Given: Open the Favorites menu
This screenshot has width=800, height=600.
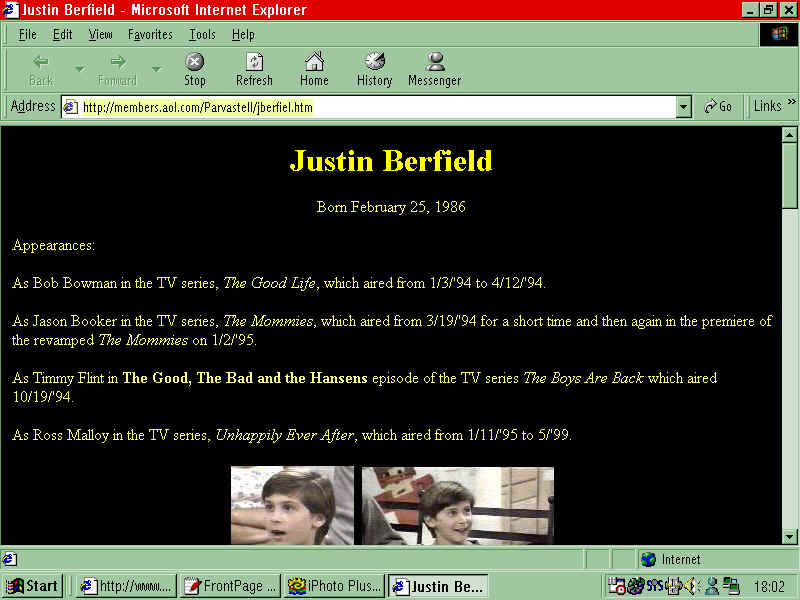Looking at the screenshot, I should (x=150, y=35).
